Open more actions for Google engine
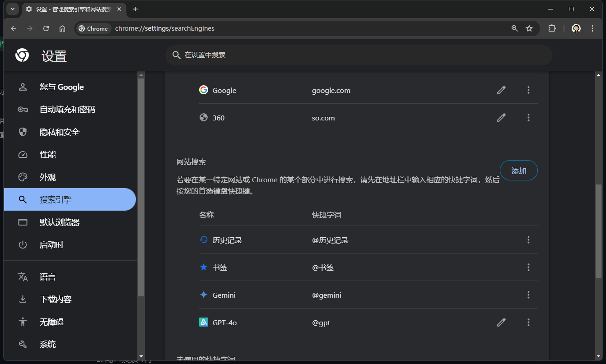 tap(528, 90)
